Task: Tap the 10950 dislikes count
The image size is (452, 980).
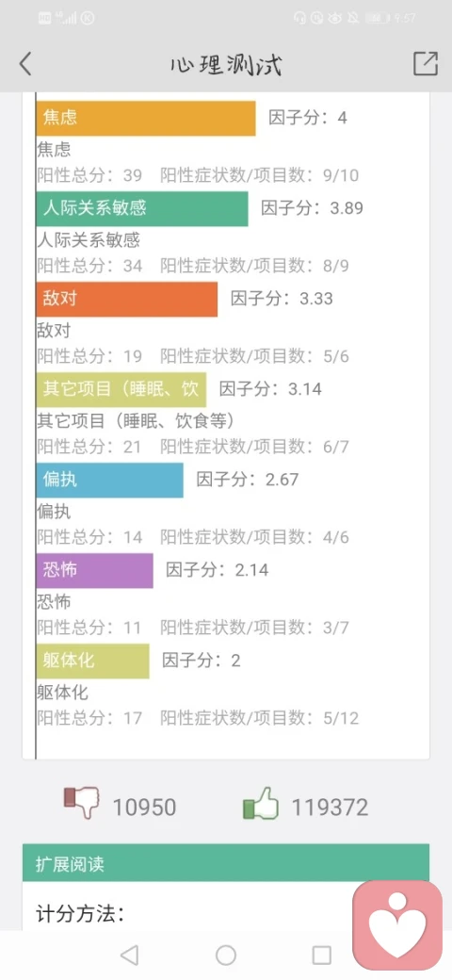Action: (144, 808)
